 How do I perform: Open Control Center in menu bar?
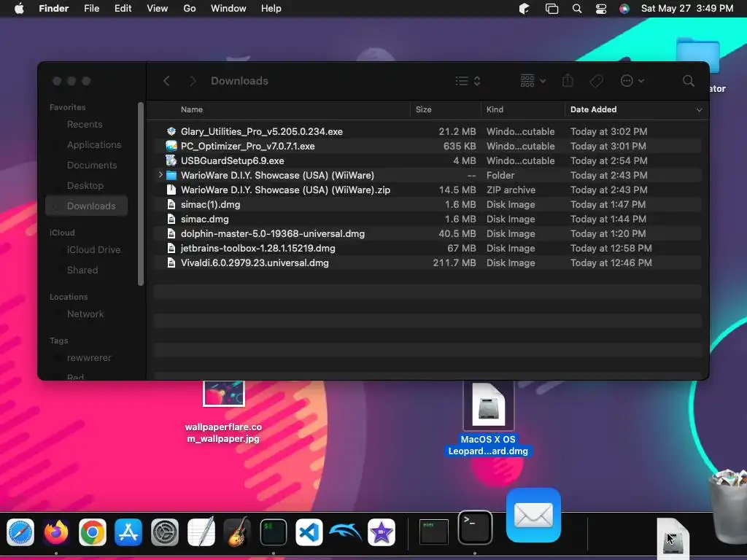(x=601, y=9)
